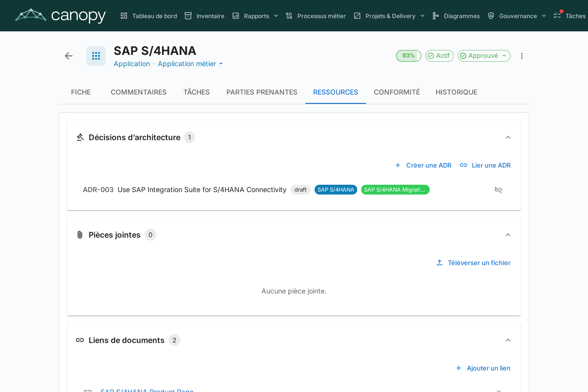The height and width of the screenshot is (392, 588).
Task: Click the back arrow icon
Action: tap(69, 56)
